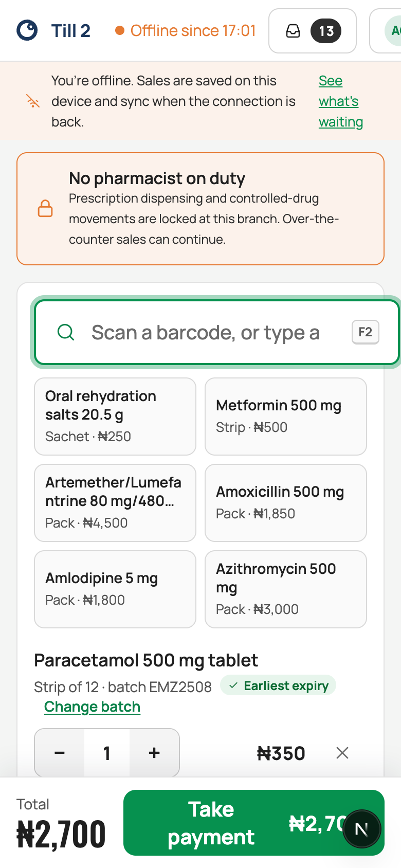This screenshot has height=868, width=401.
Task: Increase Paracetamol quantity with plus button
Action: 154,753
